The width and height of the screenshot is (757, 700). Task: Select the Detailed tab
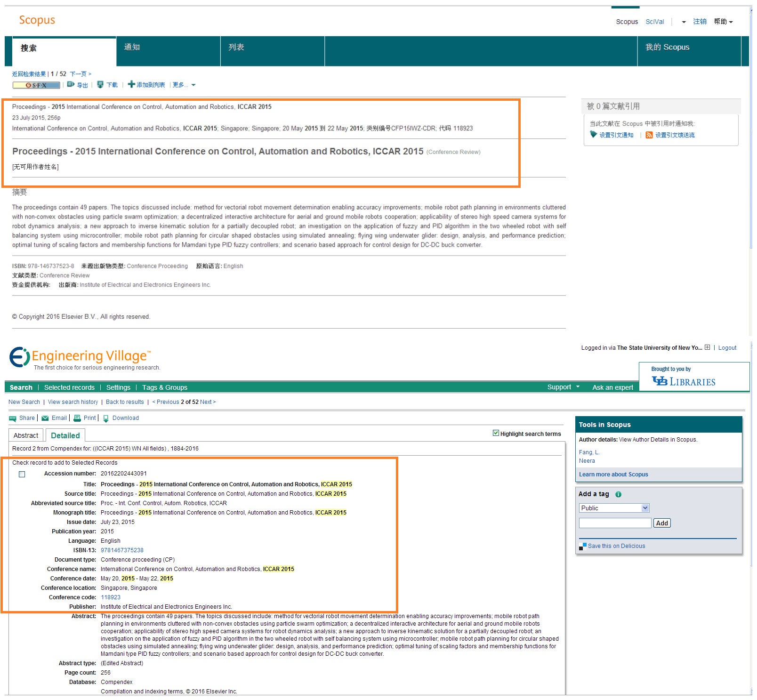[x=65, y=435]
